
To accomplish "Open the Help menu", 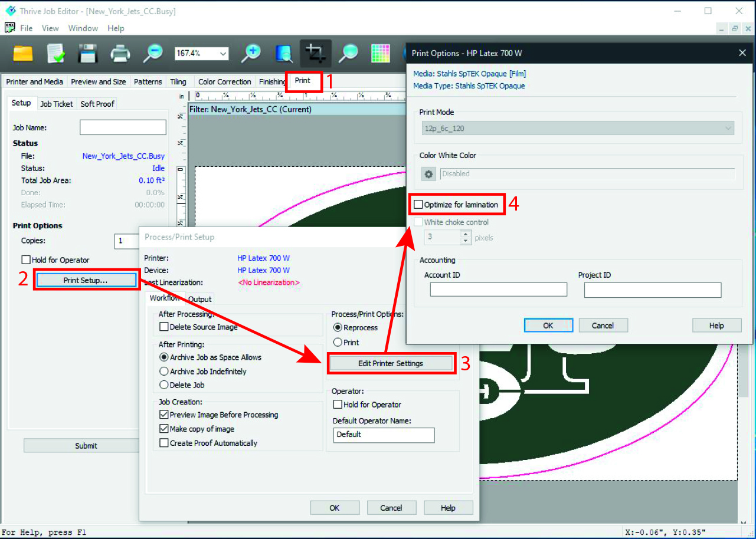I will pos(116,28).
